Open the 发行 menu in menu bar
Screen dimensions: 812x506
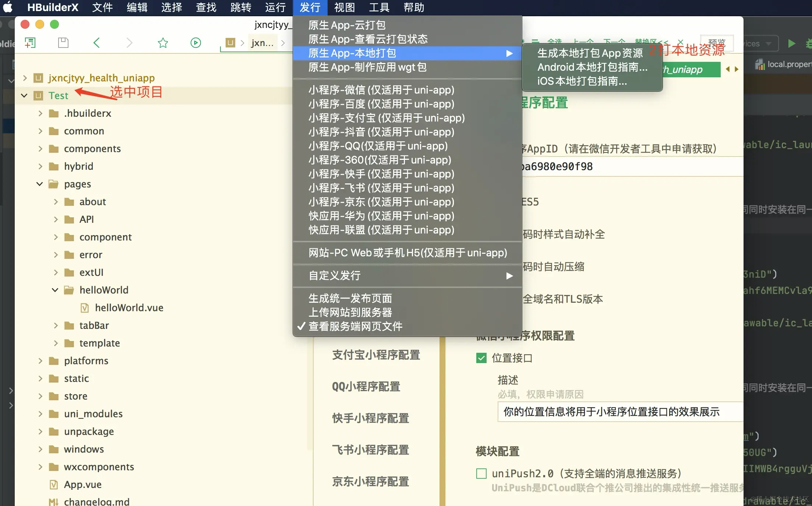pyautogui.click(x=310, y=7)
